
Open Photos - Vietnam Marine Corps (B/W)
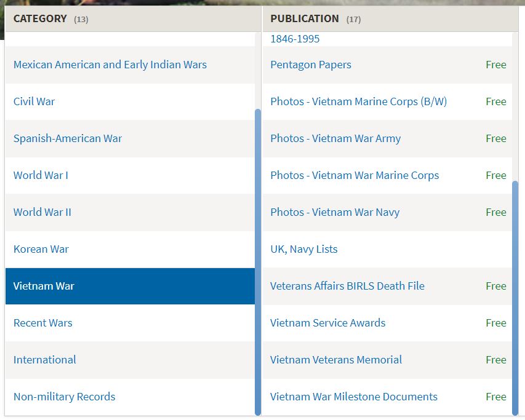tap(359, 101)
